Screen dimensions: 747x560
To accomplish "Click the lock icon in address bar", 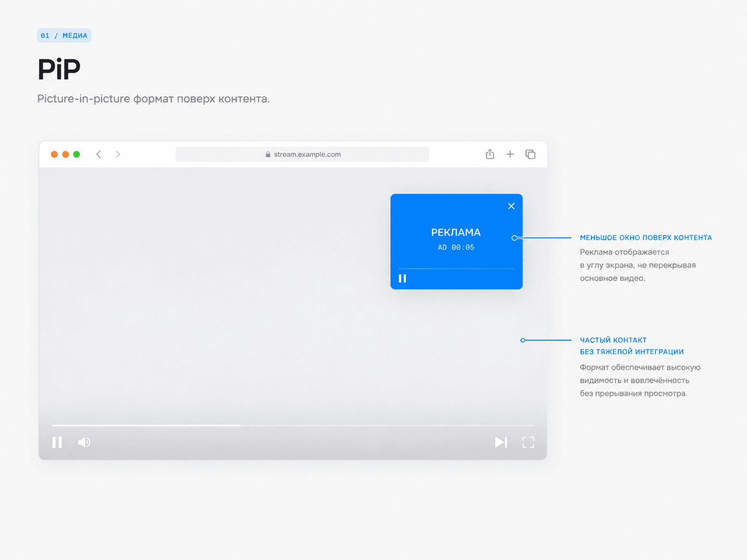I will coord(268,154).
